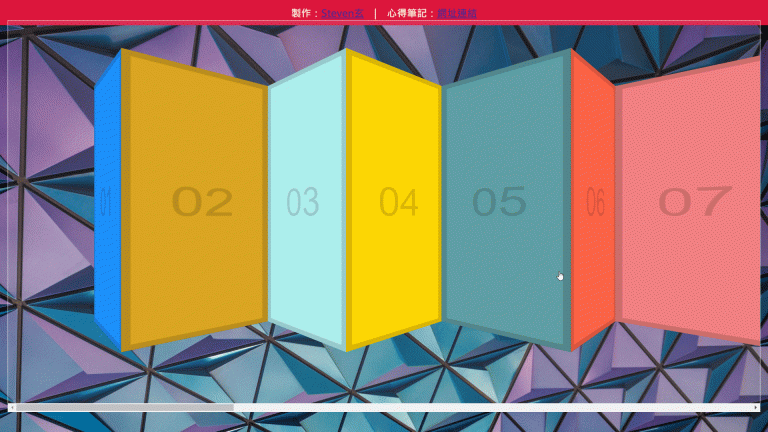Viewport: 768px width, 432px height.
Task: Click the horizontal scrollbar left arrow
Action: coord(12,408)
